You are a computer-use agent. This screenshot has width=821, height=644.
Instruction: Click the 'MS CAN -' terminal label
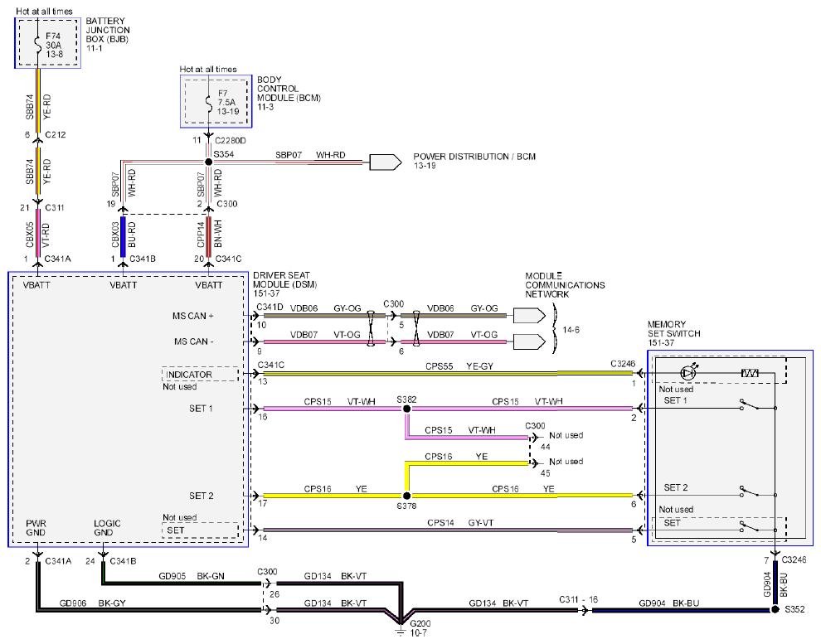[194, 341]
